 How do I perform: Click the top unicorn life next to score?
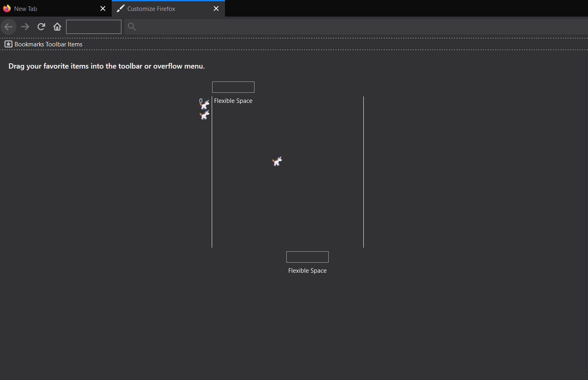205,105
